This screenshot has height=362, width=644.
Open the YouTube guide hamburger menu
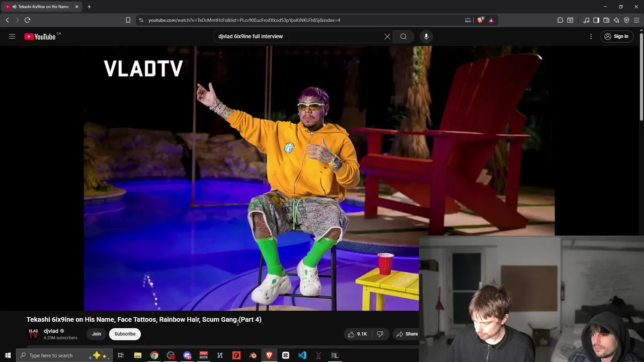click(x=12, y=36)
